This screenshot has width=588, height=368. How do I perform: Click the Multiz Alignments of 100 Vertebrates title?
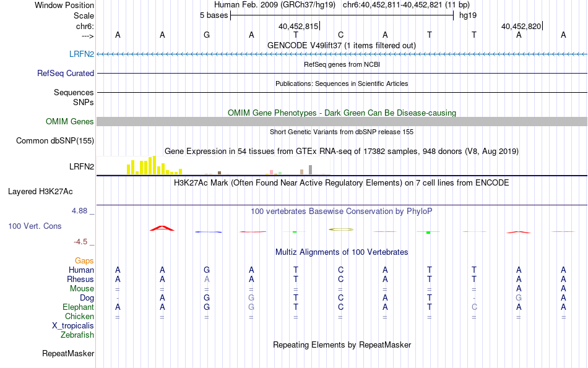tap(342, 252)
